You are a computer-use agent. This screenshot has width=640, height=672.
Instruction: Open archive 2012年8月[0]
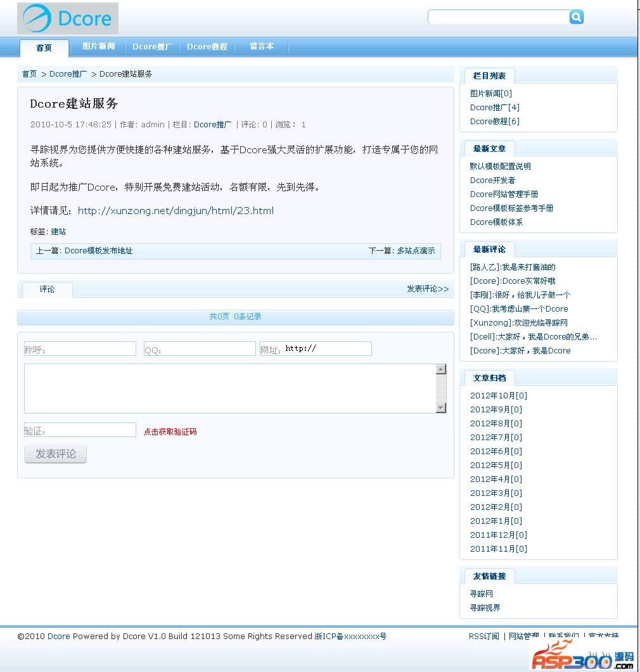coord(496,424)
